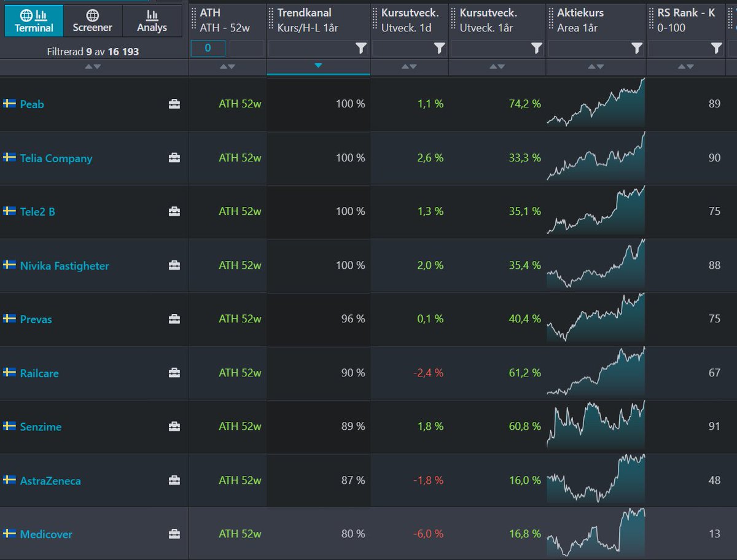Open briefcase icon for Senzime
The width and height of the screenshot is (737, 560).
click(x=174, y=427)
